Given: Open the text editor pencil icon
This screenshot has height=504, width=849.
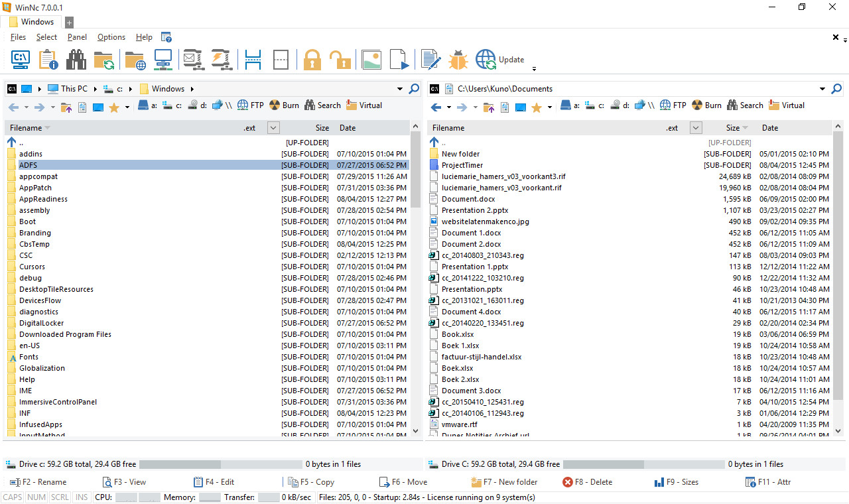Looking at the screenshot, I should 431,60.
